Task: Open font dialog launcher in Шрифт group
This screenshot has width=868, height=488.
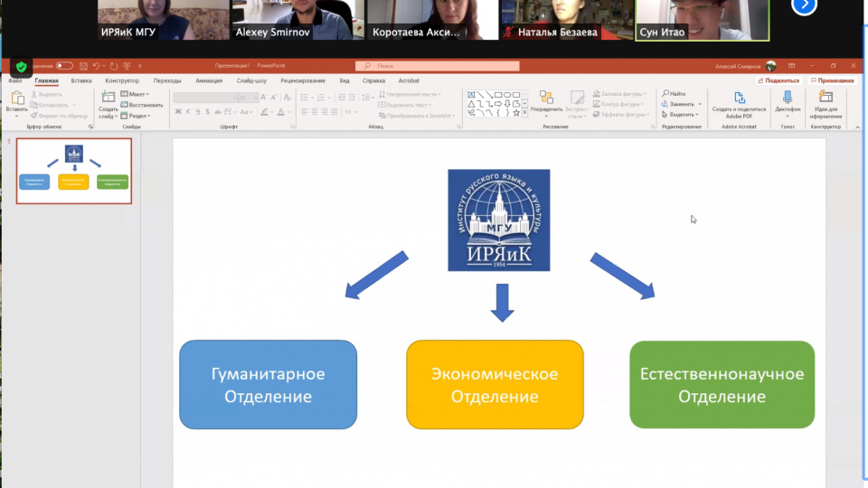Action: [x=292, y=127]
